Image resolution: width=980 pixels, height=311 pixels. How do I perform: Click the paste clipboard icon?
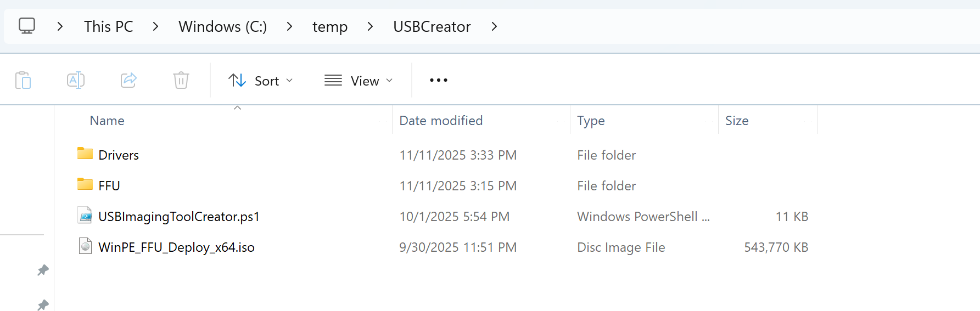point(23,81)
